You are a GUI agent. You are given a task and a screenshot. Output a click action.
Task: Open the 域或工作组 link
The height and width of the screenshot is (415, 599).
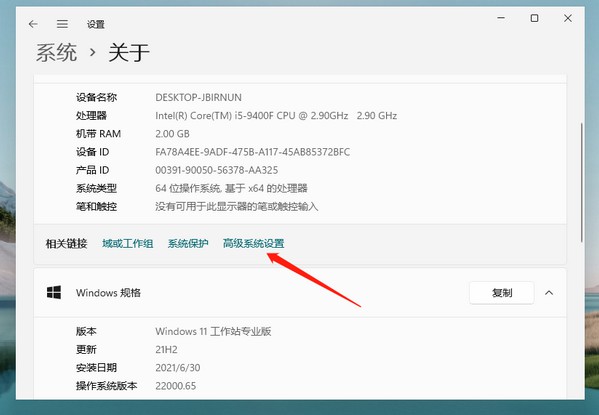128,243
